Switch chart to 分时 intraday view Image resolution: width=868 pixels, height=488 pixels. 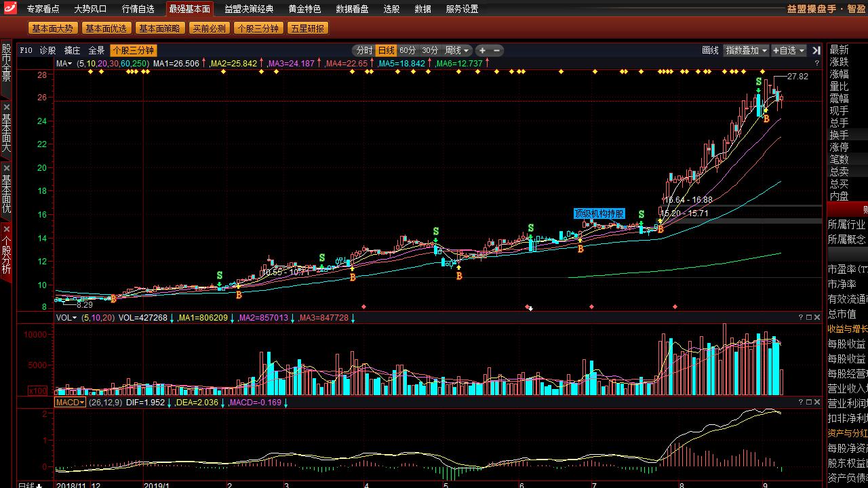point(364,50)
